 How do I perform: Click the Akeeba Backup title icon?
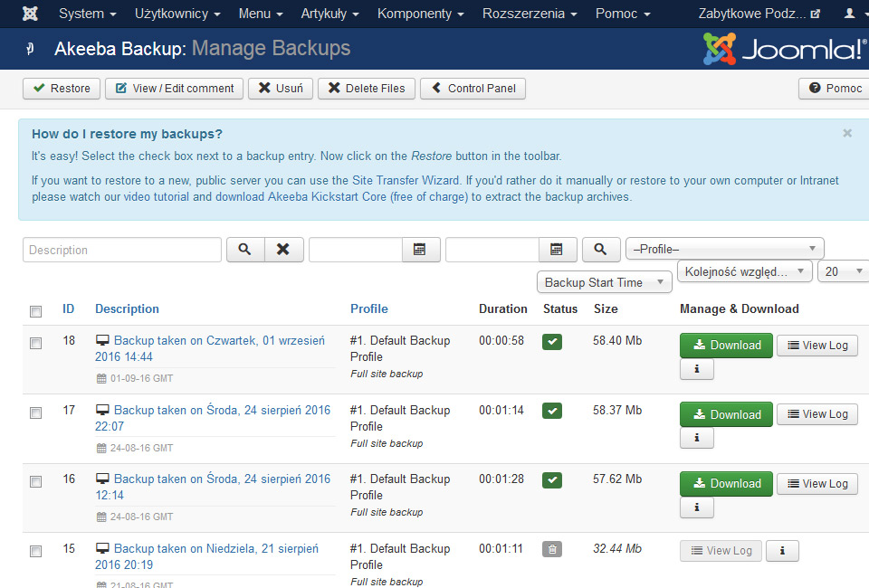pyautogui.click(x=30, y=49)
